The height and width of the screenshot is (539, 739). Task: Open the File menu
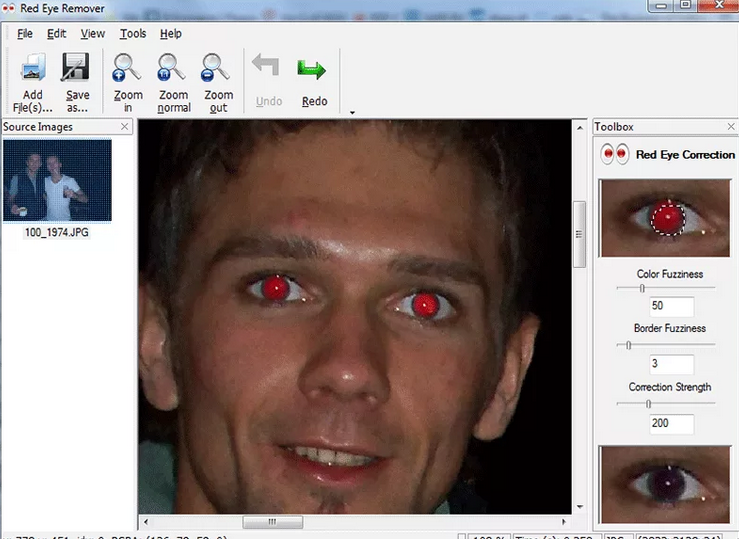(x=25, y=33)
